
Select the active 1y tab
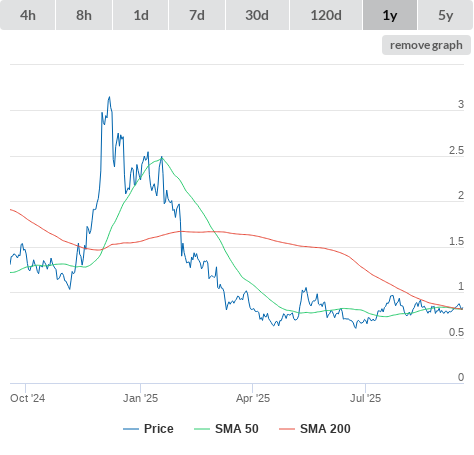(390, 15)
